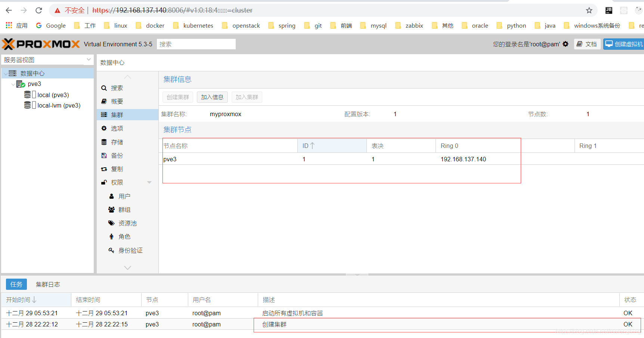Viewport: 644px width, 338px height.
Task: Open 搜索 in the datacenter menu
Action: click(x=127, y=88)
